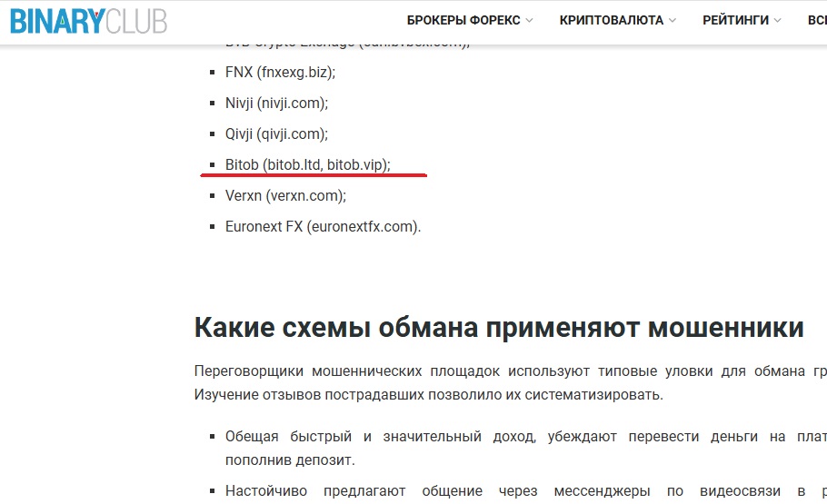Click the list item FNX (fnxexg.biz)
Image resolution: width=827 pixels, height=504 pixels.
point(280,72)
